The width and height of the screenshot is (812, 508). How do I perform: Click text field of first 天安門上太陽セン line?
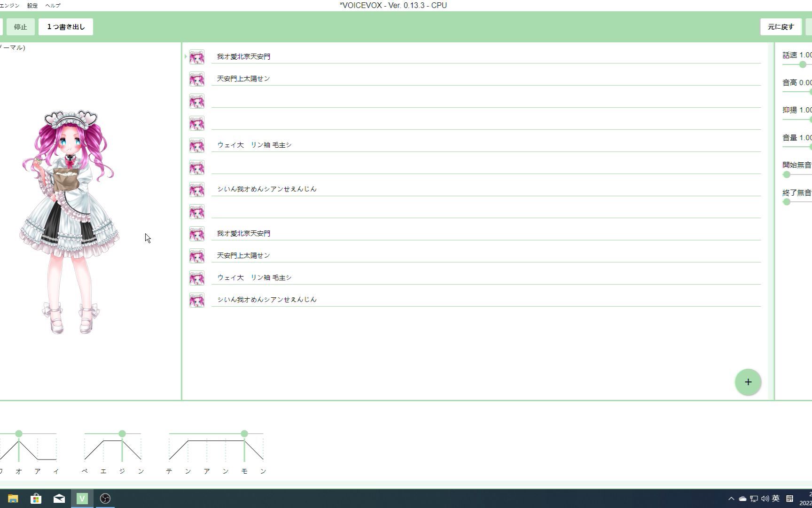(x=486, y=79)
